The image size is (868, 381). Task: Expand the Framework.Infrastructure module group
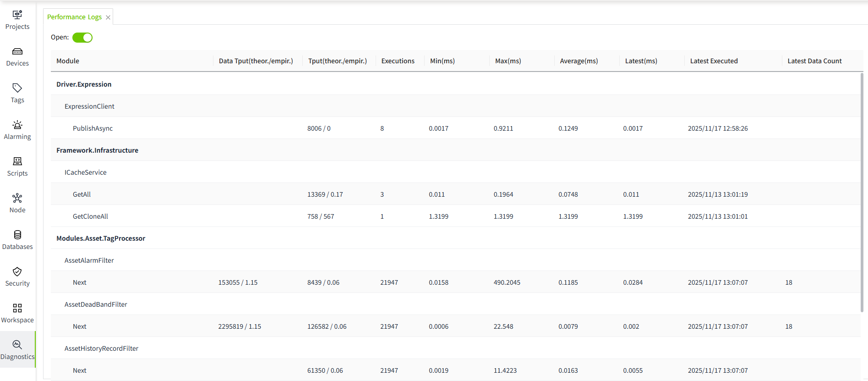click(x=97, y=150)
